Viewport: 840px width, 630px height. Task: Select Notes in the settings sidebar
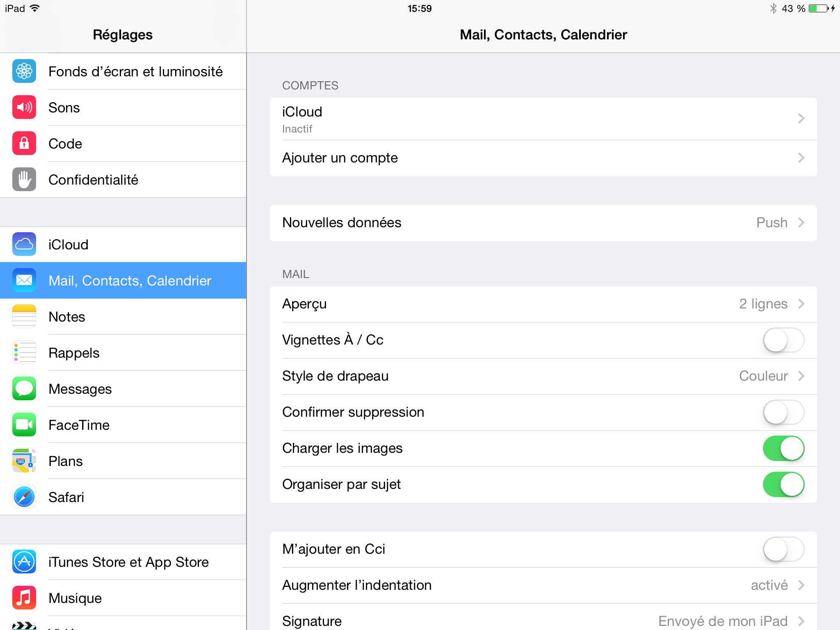click(123, 317)
